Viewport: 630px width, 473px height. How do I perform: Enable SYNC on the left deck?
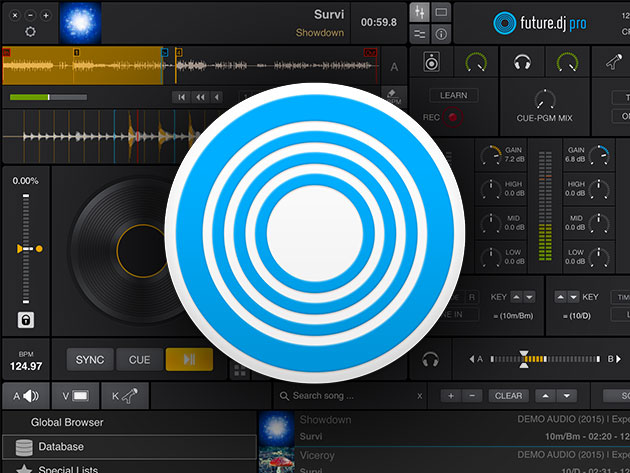tap(90, 359)
